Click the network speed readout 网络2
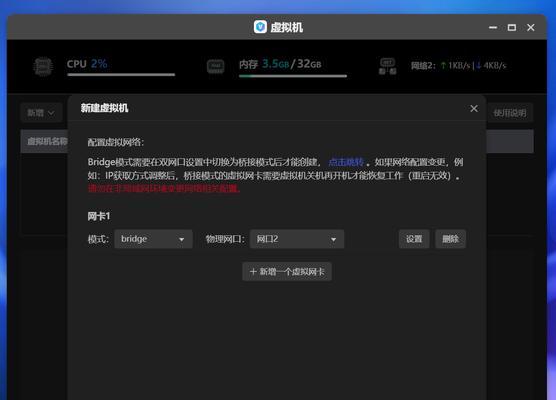 pyautogui.click(x=458, y=66)
